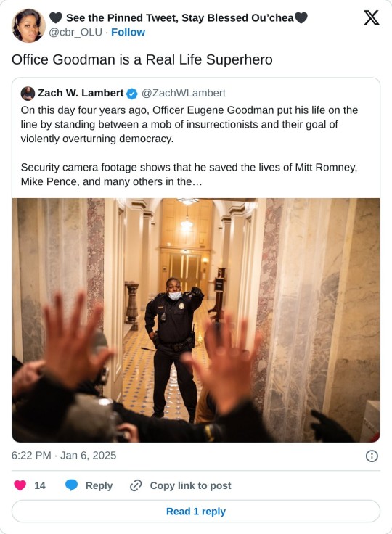
Task: Click the chain link copy icon
Action: (x=136, y=485)
